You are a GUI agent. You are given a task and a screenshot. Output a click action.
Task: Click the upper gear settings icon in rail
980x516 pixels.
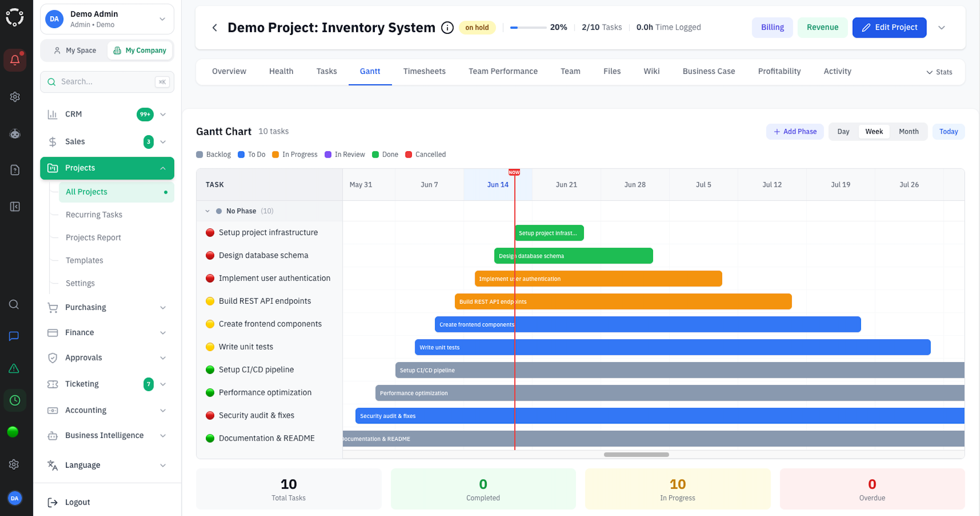[15, 97]
